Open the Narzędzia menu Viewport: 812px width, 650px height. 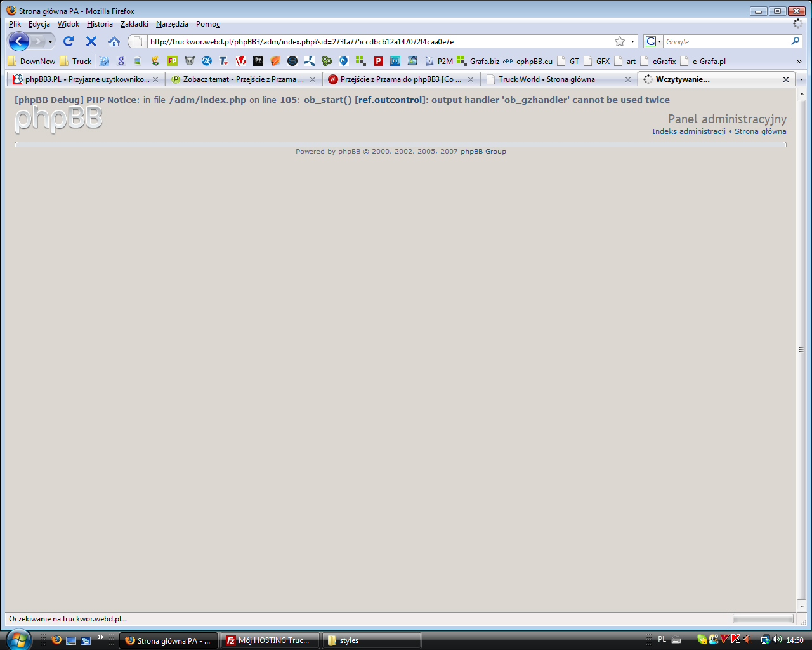coord(172,24)
